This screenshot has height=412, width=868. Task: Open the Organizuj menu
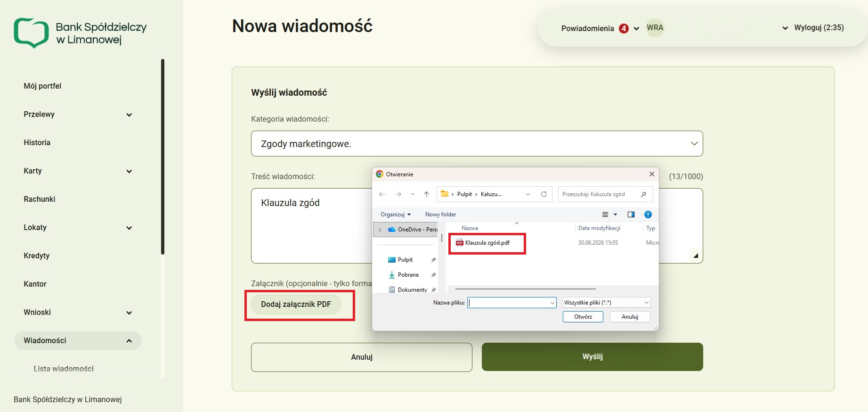click(396, 214)
